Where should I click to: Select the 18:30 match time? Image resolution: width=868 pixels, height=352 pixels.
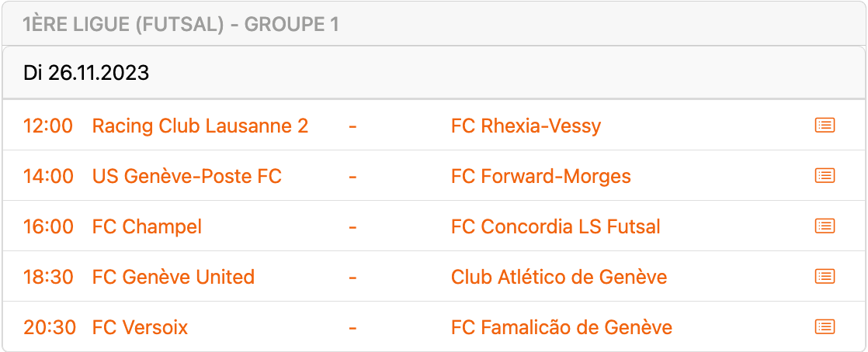[48, 277]
